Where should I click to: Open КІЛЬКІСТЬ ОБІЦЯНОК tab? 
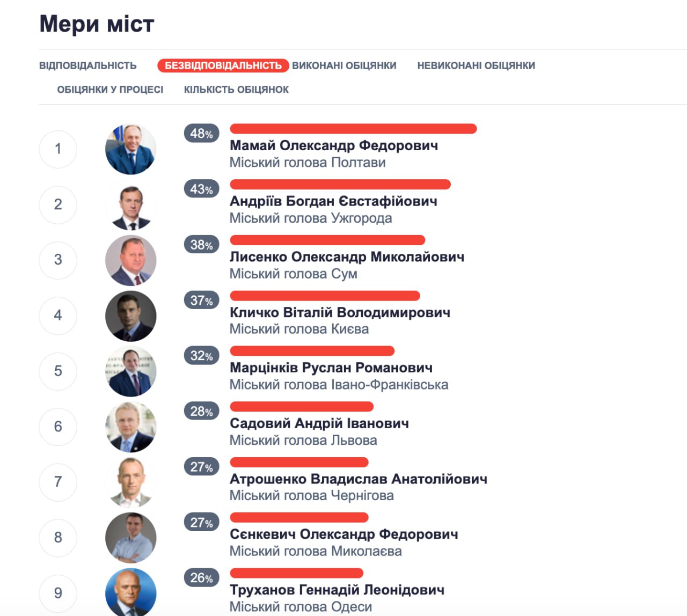pyautogui.click(x=236, y=90)
